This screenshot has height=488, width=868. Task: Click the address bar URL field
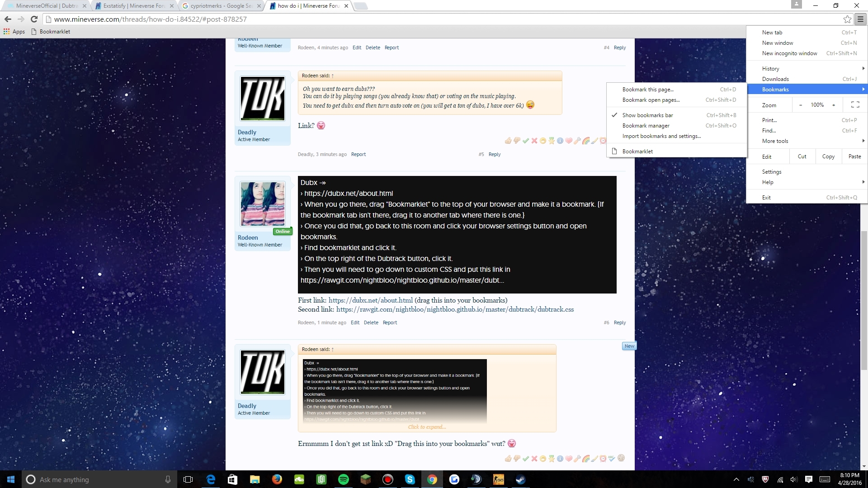443,19
